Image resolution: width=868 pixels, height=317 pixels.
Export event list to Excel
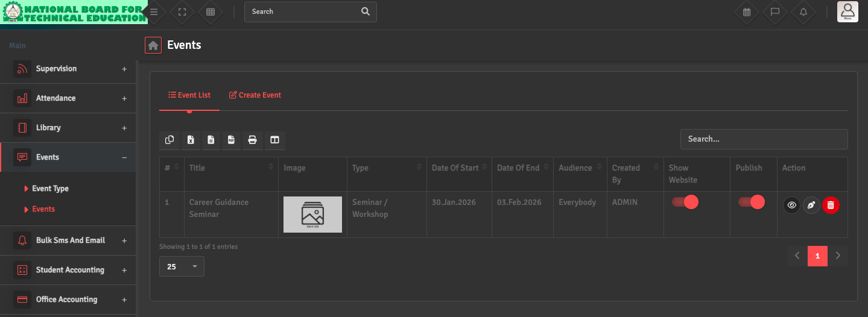click(x=191, y=140)
